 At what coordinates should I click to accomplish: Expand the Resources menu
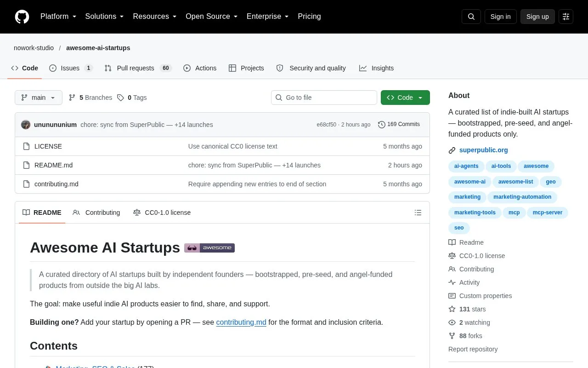coord(155,17)
